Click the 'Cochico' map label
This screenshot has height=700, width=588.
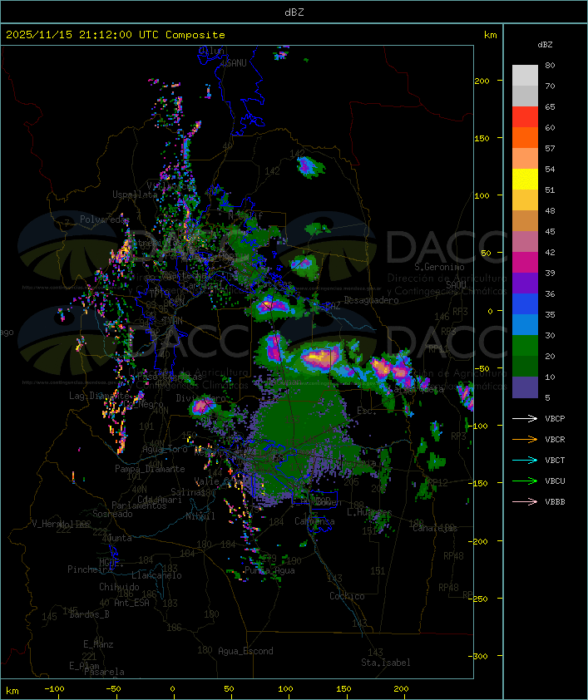(347, 596)
